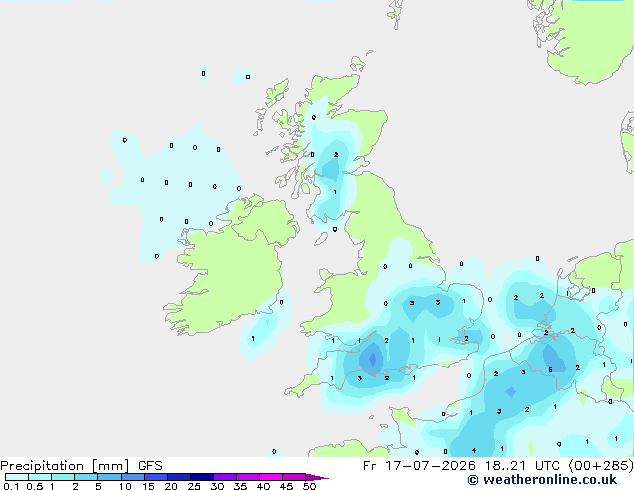The image size is (634, 490).
Task: Click the "4" precipitation value on the map
Action: tap(473, 450)
